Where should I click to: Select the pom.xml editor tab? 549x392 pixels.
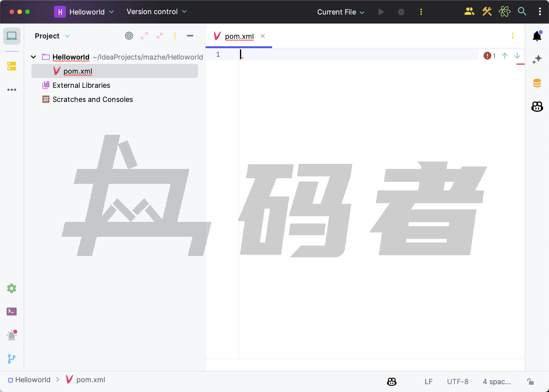coord(239,36)
